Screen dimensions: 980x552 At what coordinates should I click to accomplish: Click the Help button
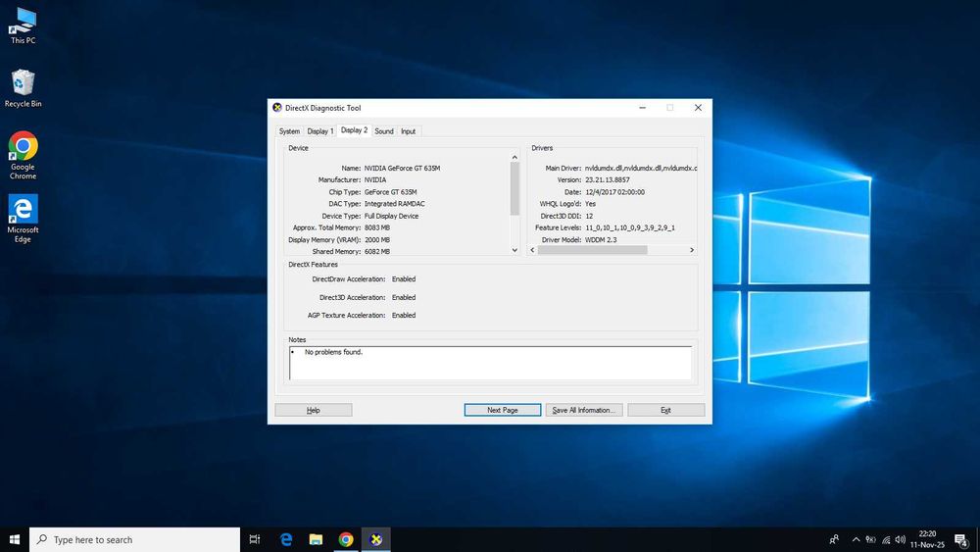click(x=314, y=410)
